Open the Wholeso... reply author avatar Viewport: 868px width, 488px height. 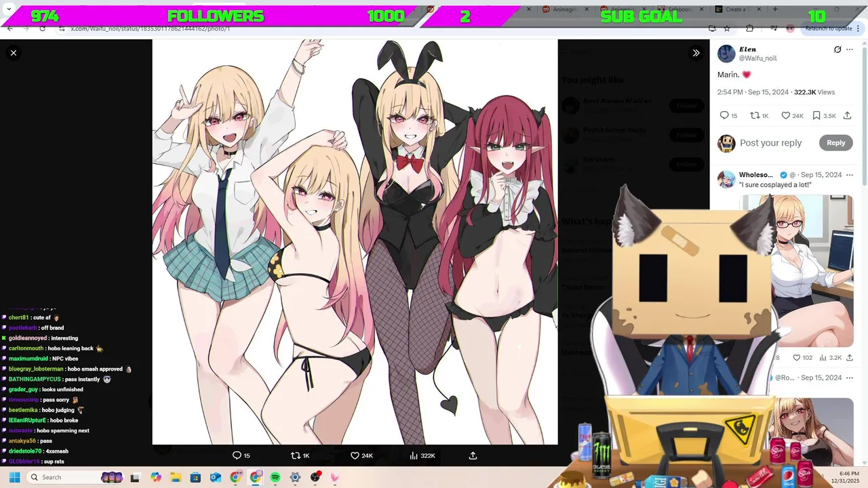(x=726, y=180)
